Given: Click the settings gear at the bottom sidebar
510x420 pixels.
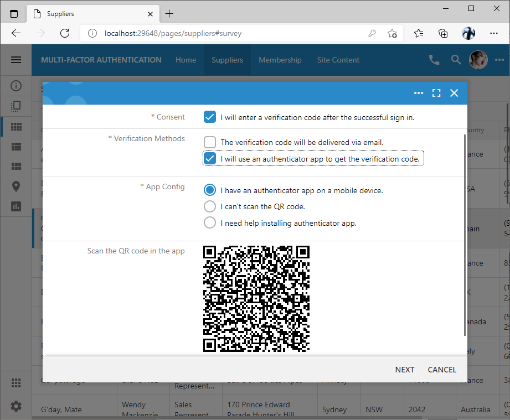Looking at the screenshot, I should [16, 406].
